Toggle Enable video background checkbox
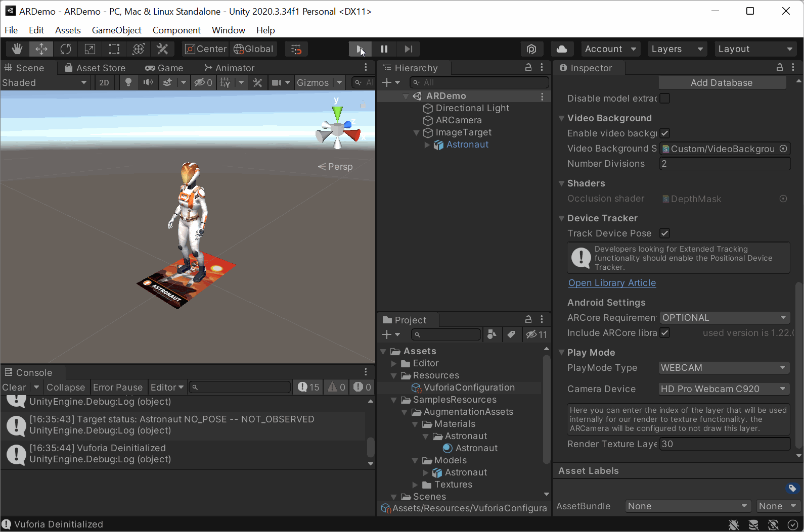 pos(665,133)
